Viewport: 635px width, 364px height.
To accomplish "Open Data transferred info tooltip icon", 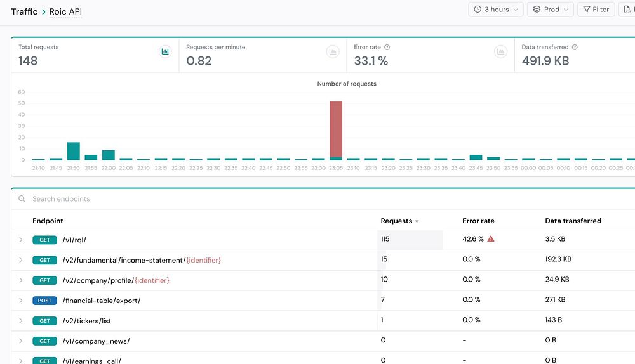I will pos(575,48).
